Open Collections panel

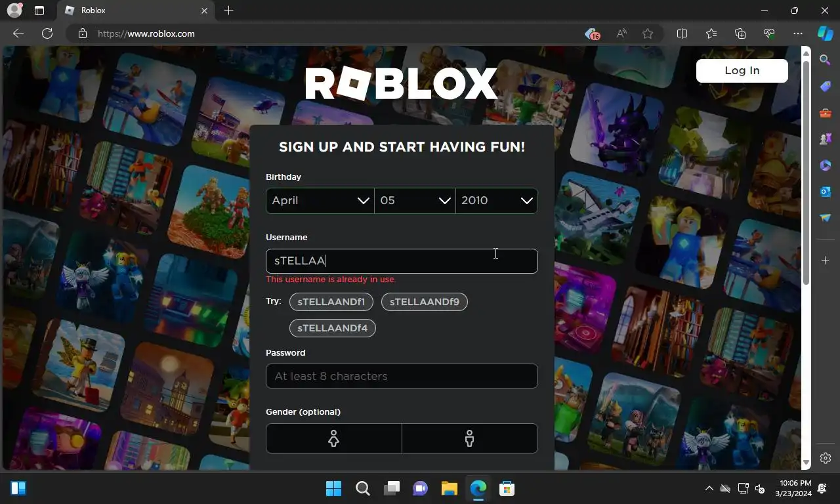[740, 33]
